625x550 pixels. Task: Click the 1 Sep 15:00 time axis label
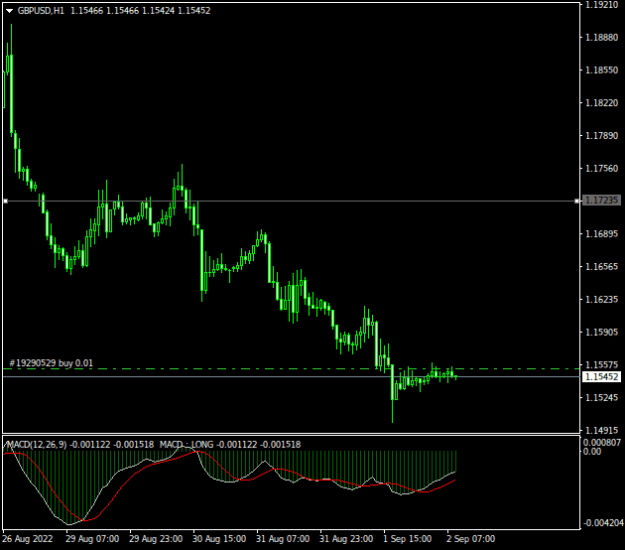pyautogui.click(x=407, y=539)
